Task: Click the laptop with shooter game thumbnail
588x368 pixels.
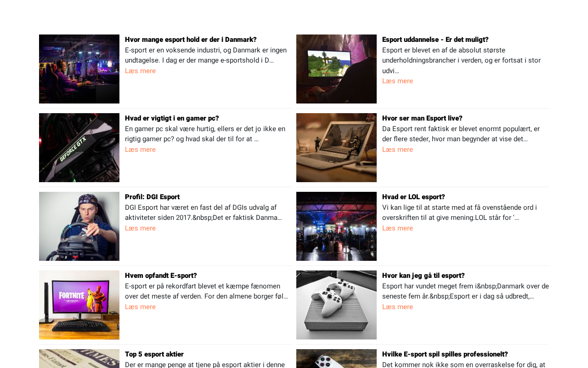Action: pos(336,148)
